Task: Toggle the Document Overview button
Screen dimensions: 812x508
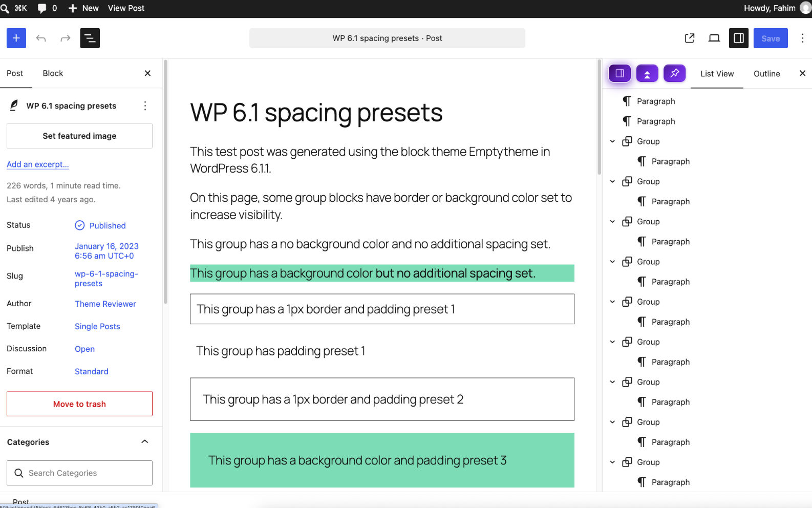Action: [90, 38]
